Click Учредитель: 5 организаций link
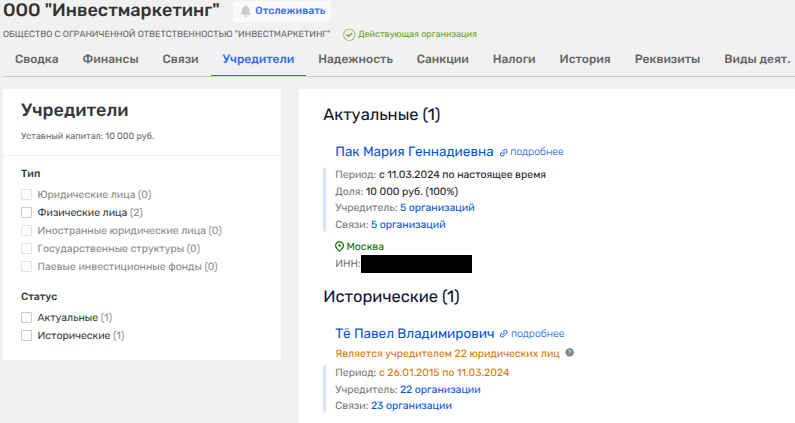Viewport: 795px width, 423px height. [437, 207]
